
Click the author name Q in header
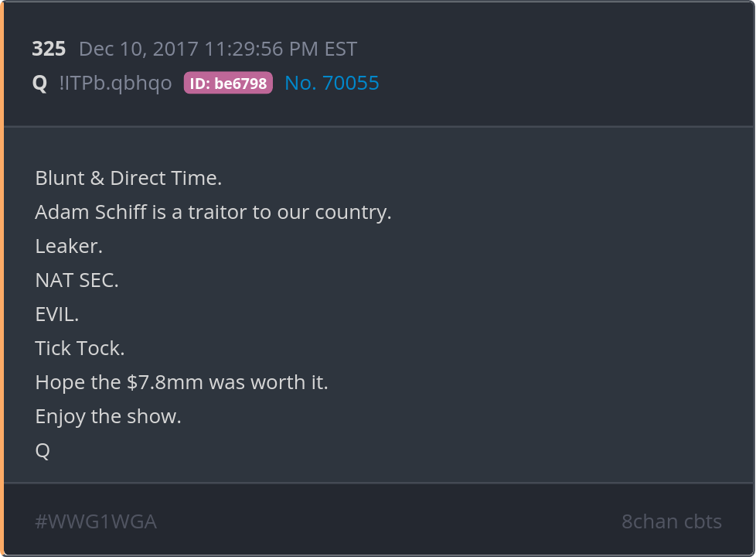(39, 84)
